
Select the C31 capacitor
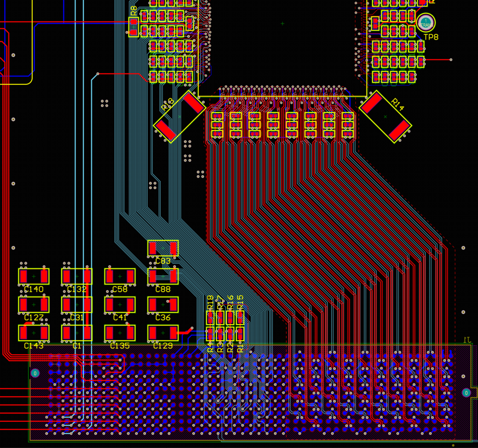point(77,305)
